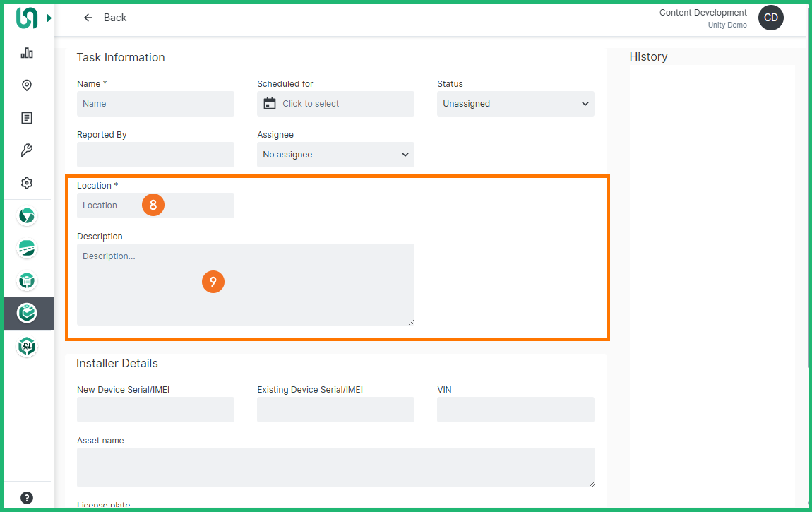Viewport: 812px width, 512px height.
Task: Open the map pin location icon
Action: click(x=27, y=85)
